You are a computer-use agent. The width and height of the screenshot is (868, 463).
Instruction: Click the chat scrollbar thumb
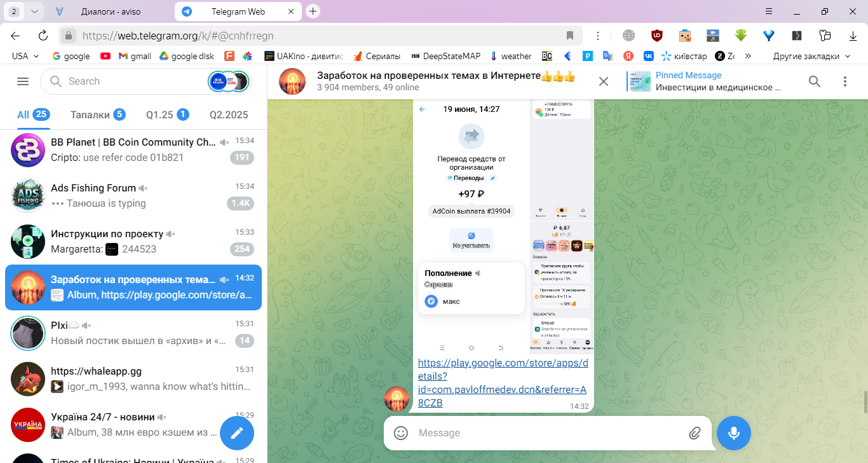(865, 402)
